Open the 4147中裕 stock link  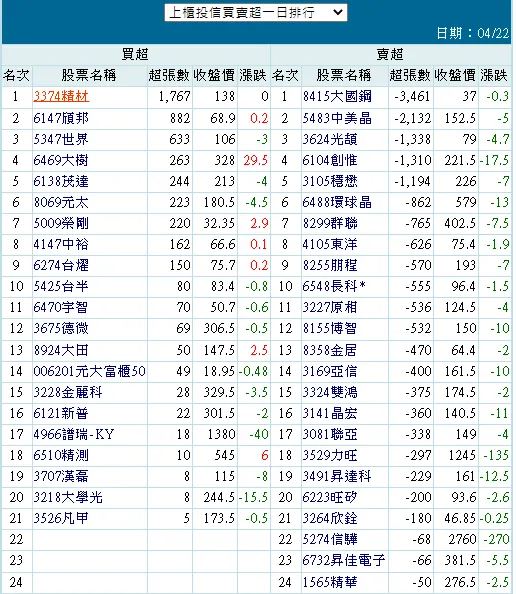pos(61,244)
